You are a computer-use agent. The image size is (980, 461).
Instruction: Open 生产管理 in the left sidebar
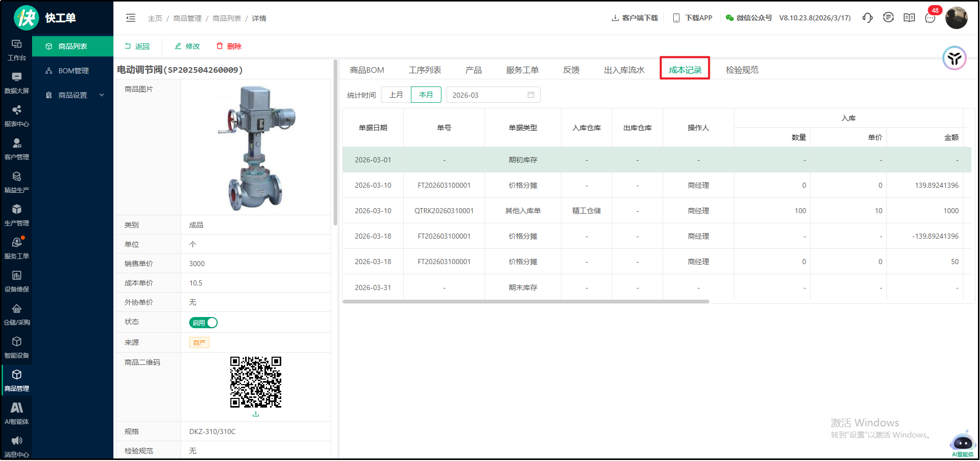(x=17, y=215)
